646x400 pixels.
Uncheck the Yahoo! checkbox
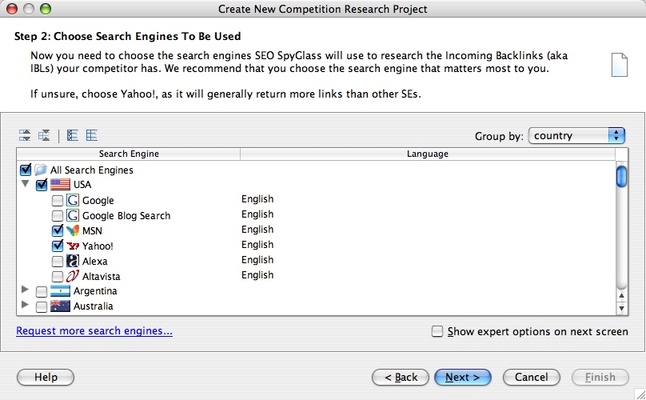pos(57,246)
